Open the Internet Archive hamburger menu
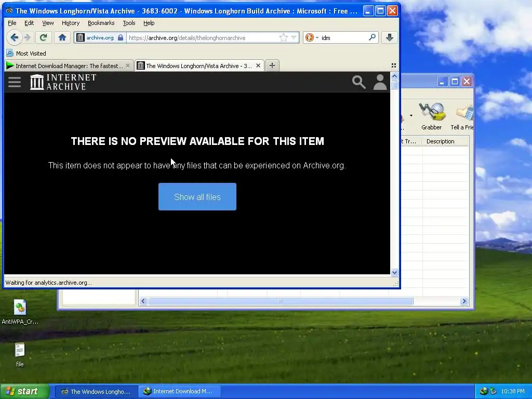This screenshot has height=399, width=532. [x=15, y=82]
